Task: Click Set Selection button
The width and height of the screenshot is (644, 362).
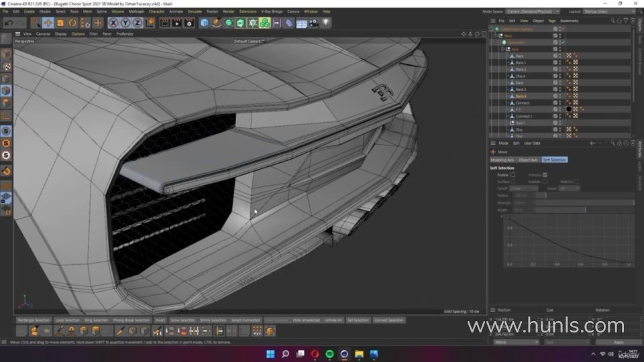Action: (358, 320)
